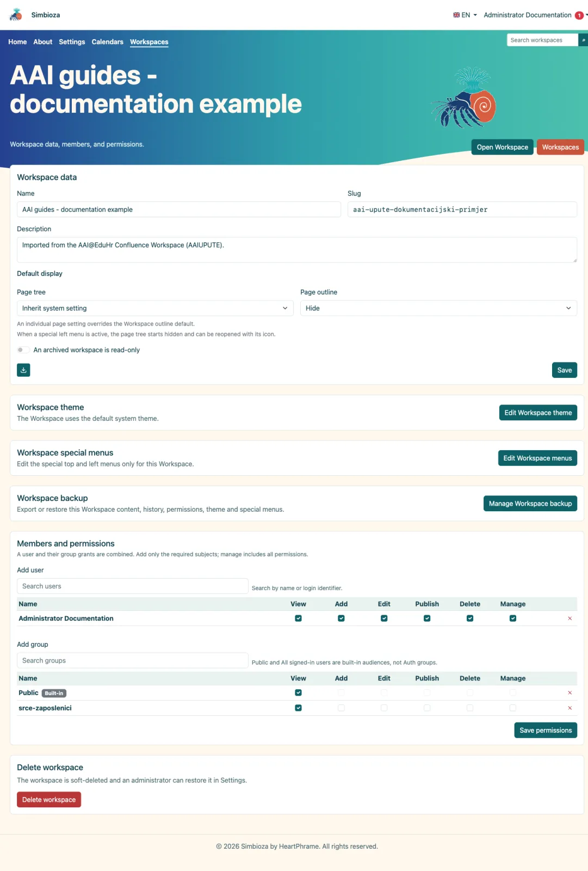
Task: Remove Administrator Documentation user with red X
Action: pos(570,618)
